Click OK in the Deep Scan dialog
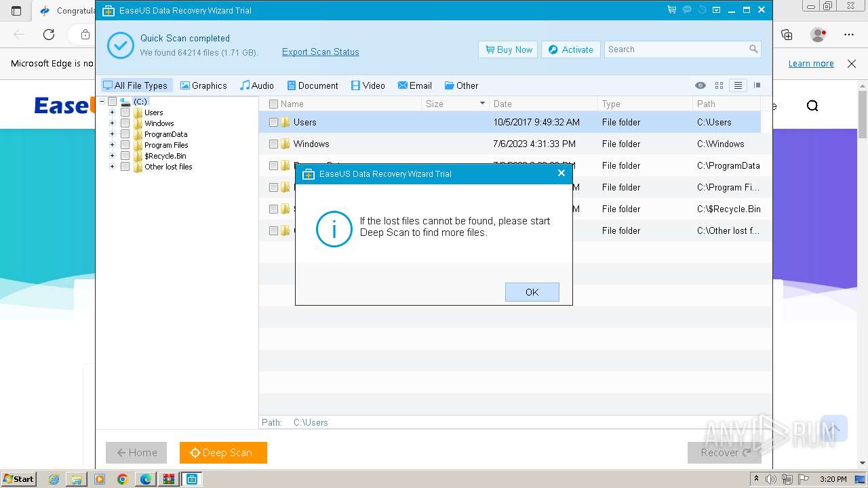Viewport: 868px width, 488px height. click(x=532, y=292)
